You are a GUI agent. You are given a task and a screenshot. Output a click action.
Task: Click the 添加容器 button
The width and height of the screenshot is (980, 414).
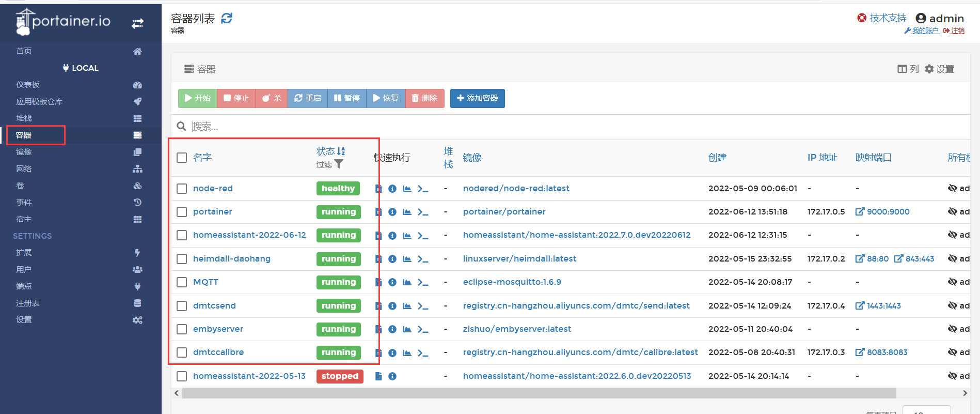coord(477,98)
